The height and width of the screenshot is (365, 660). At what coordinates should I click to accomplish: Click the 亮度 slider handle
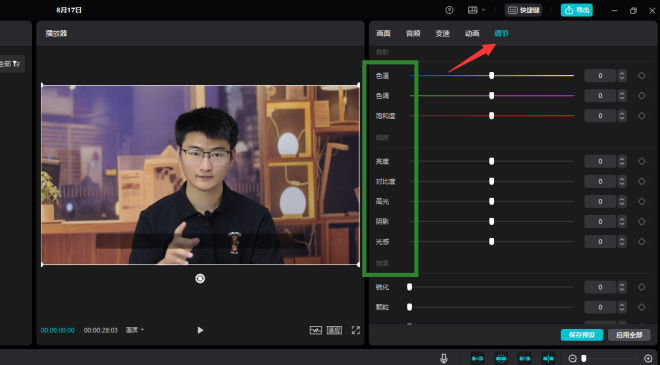tap(491, 161)
